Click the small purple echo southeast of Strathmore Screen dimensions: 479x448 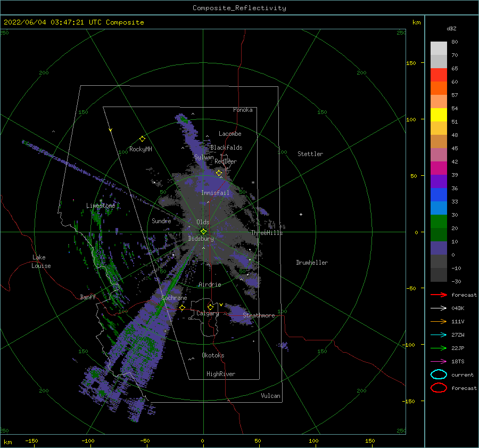[x=283, y=346]
